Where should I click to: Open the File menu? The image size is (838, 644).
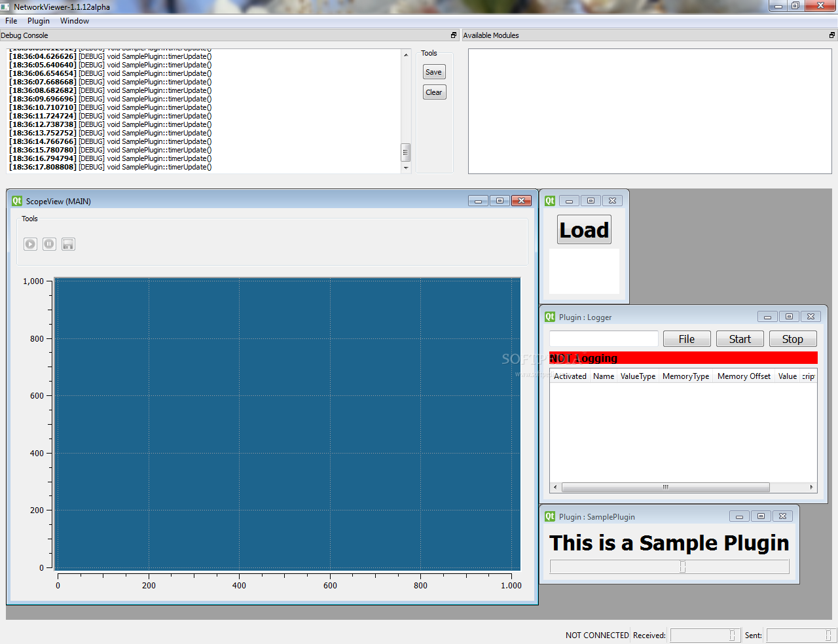click(11, 21)
